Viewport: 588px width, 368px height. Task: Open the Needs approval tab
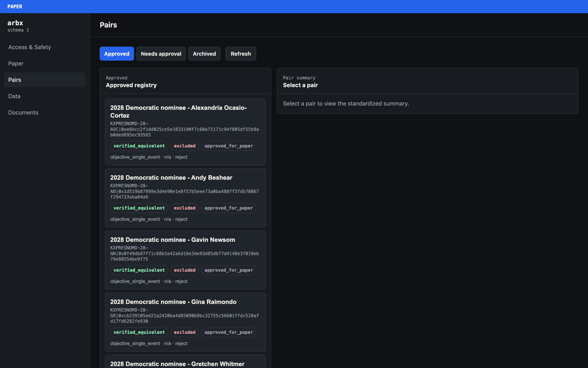pyautogui.click(x=161, y=54)
